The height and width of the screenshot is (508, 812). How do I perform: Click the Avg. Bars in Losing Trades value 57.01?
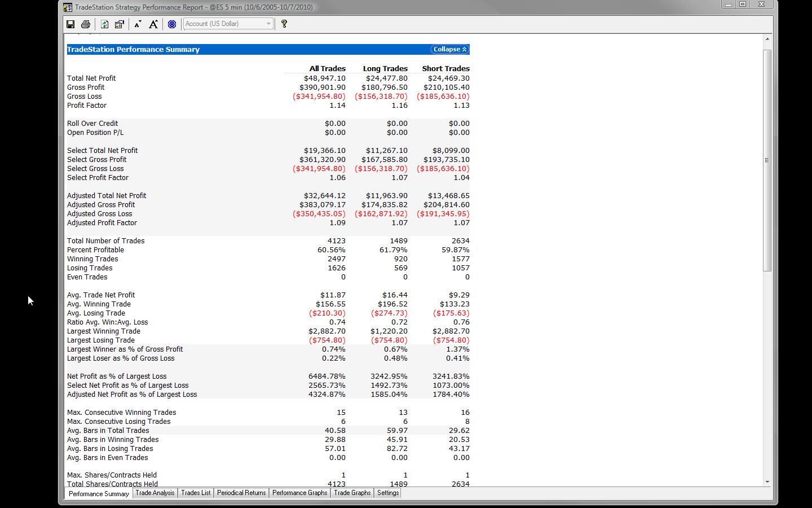point(336,449)
